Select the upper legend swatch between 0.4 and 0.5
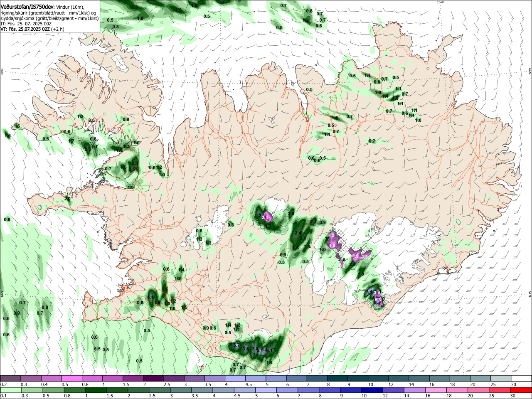 (51, 378)
